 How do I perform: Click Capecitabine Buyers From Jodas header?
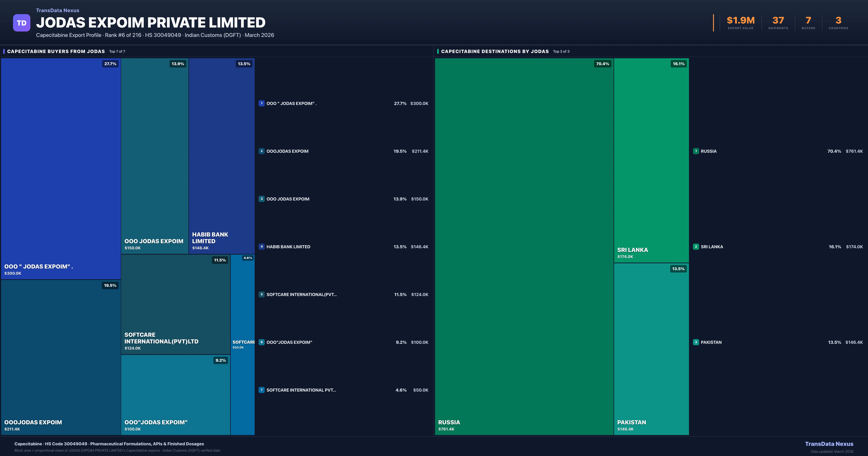pos(56,51)
